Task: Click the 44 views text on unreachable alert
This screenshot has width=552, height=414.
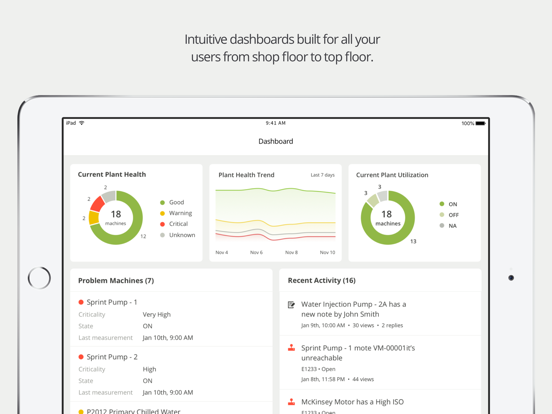Action: point(363,379)
